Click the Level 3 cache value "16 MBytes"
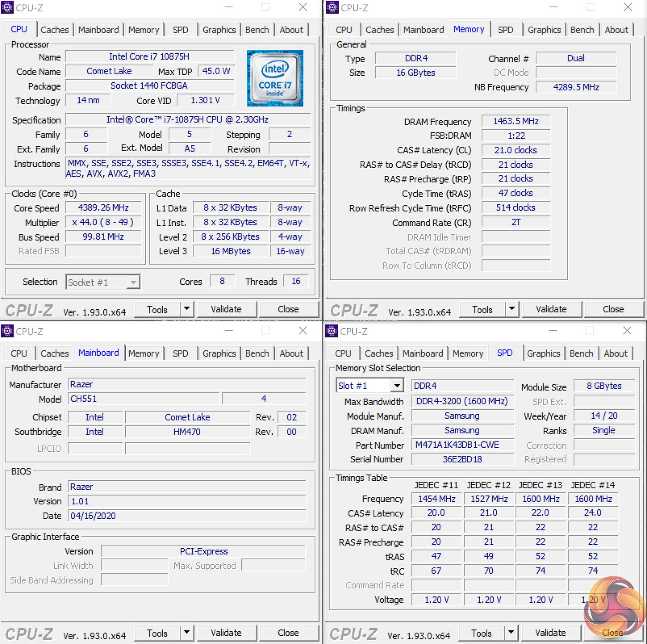Screen dimensions: 647x644 pos(231,251)
